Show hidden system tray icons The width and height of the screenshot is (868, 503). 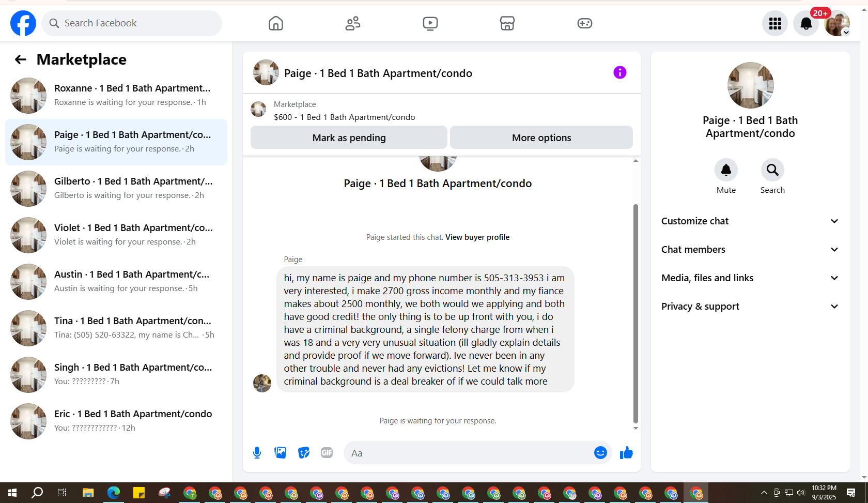pos(764,493)
